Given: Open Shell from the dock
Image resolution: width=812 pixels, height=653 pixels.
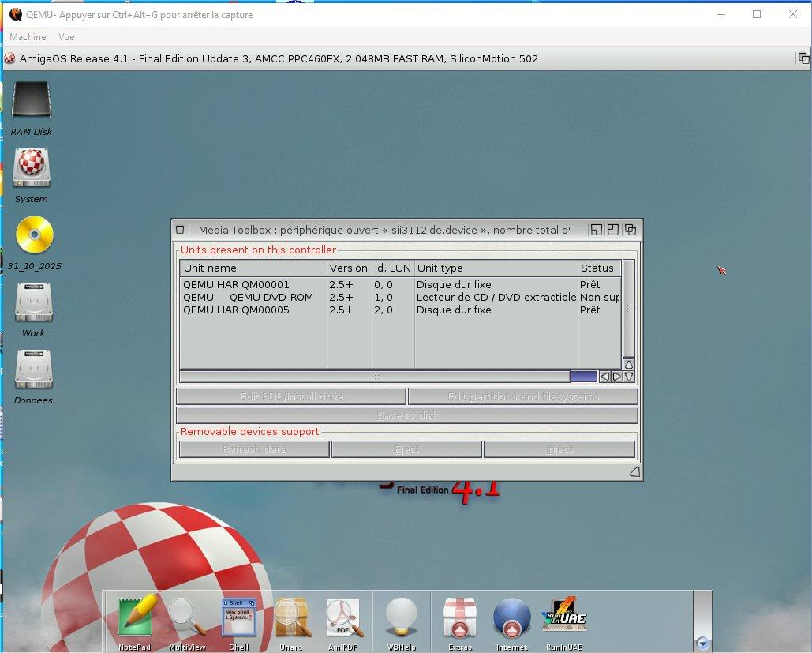Looking at the screenshot, I should [x=238, y=617].
